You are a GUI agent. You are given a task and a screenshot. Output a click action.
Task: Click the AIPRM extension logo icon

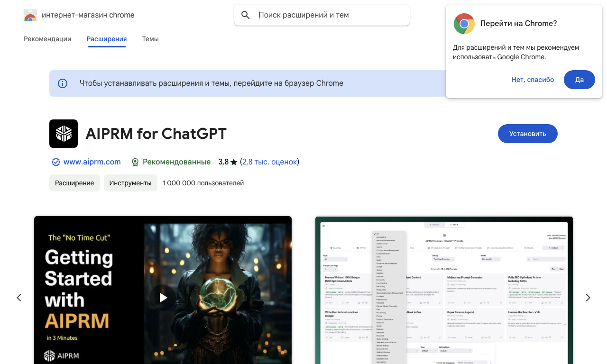coord(64,134)
